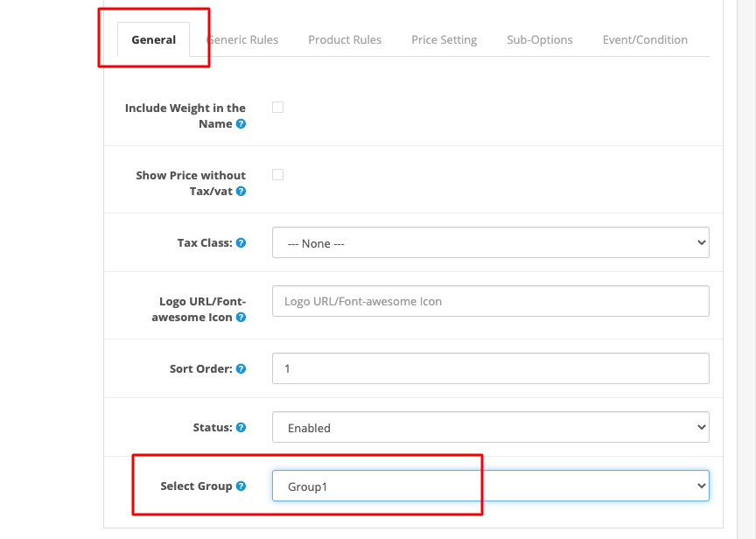
Task: Focus the Logo URL/Font-awesome Icon text field
Action: (x=490, y=301)
